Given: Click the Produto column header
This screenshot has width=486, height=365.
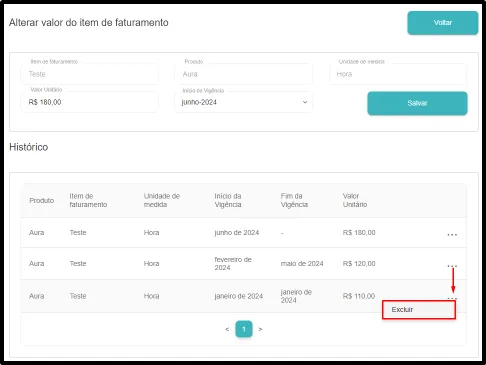Looking at the screenshot, I should tap(42, 201).
